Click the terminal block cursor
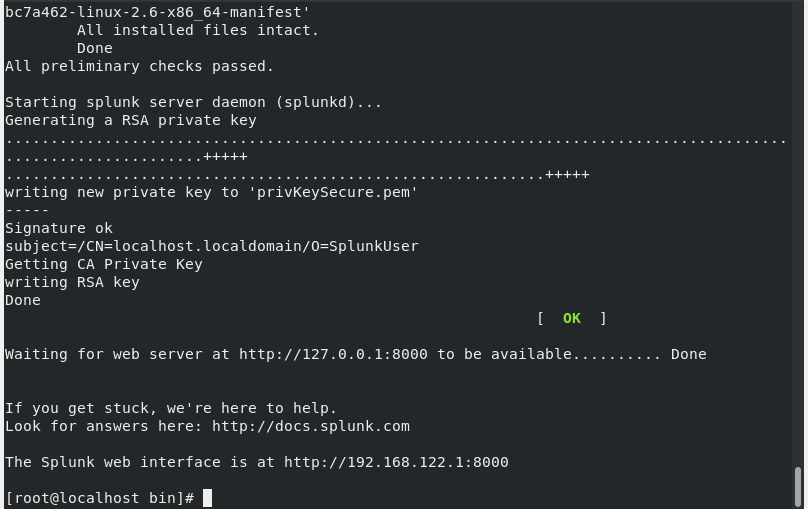The image size is (808, 509). [207, 498]
